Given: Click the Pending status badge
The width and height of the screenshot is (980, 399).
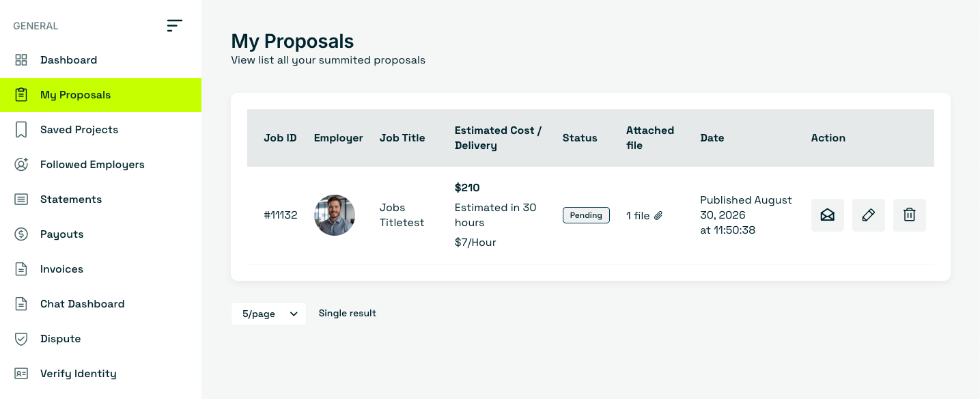Looking at the screenshot, I should pyautogui.click(x=586, y=215).
